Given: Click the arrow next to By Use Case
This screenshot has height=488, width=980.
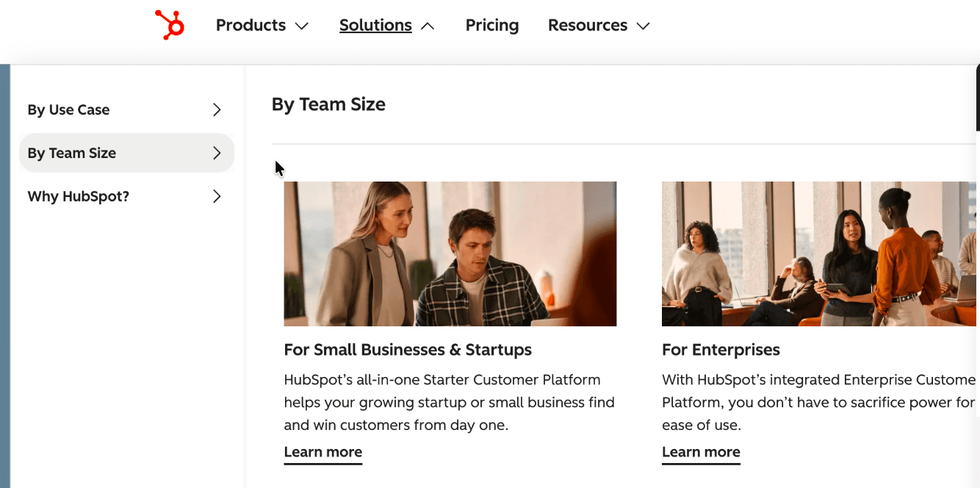Looking at the screenshot, I should coord(217,110).
